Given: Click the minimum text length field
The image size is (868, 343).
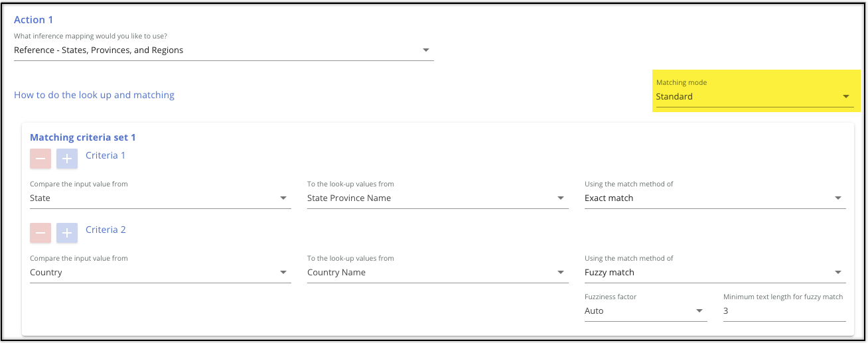Looking at the screenshot, I should point(784,311).
